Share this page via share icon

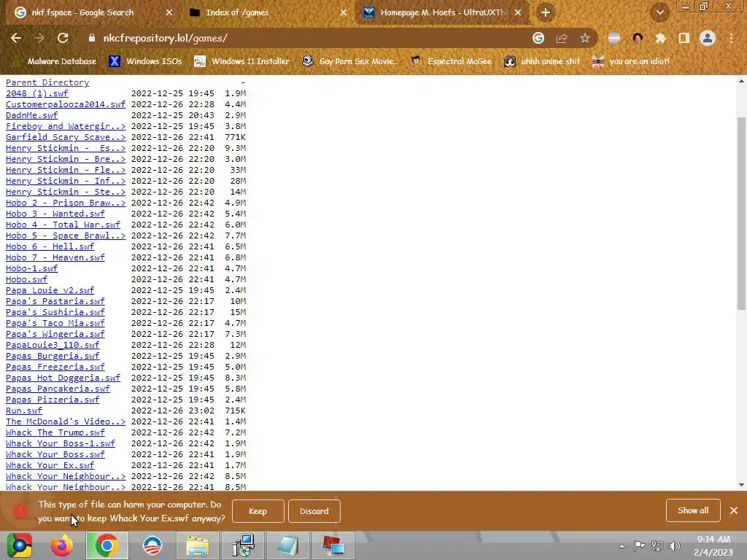[562, 38]
